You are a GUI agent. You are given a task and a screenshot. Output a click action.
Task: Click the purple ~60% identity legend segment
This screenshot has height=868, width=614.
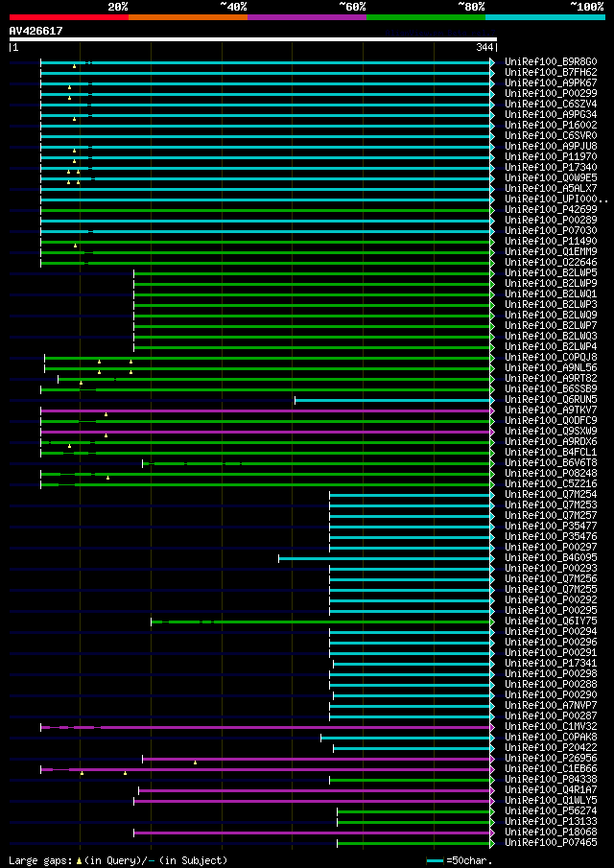(x=307, y=17)
